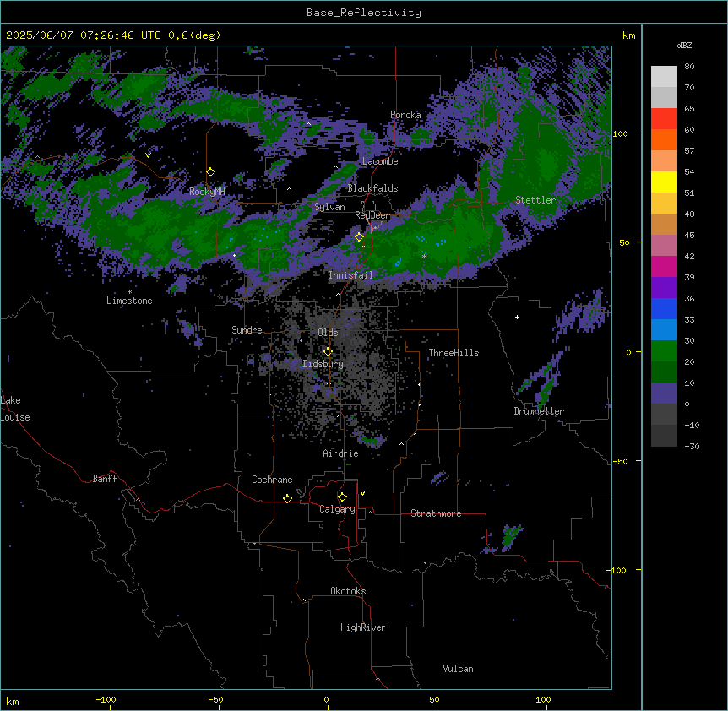Click the asterisk marker east of Innisfail
Screen dimensions: 728x711
[x=424, y=256]
